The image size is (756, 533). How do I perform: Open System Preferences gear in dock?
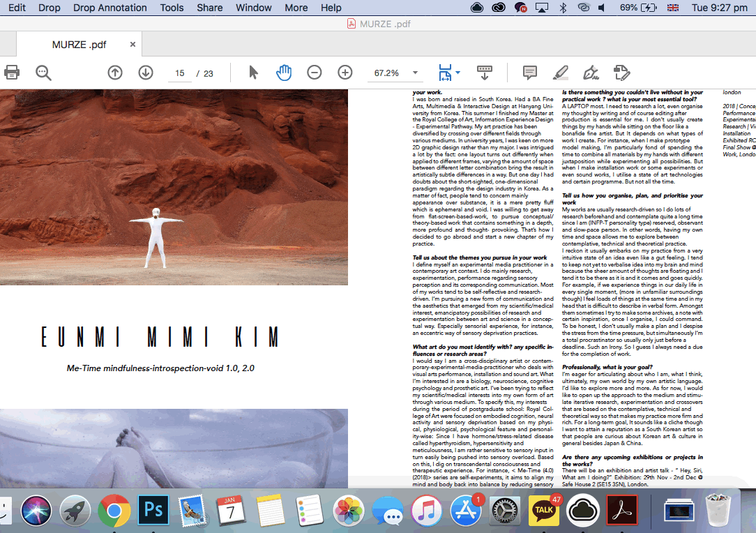pyautogui.click(x=505, y=511)
